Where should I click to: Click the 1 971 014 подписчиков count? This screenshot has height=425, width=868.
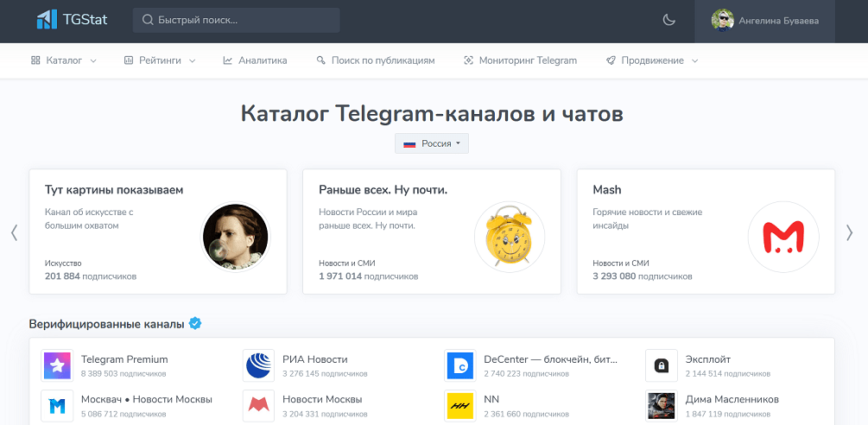click(x=369, y=276)
